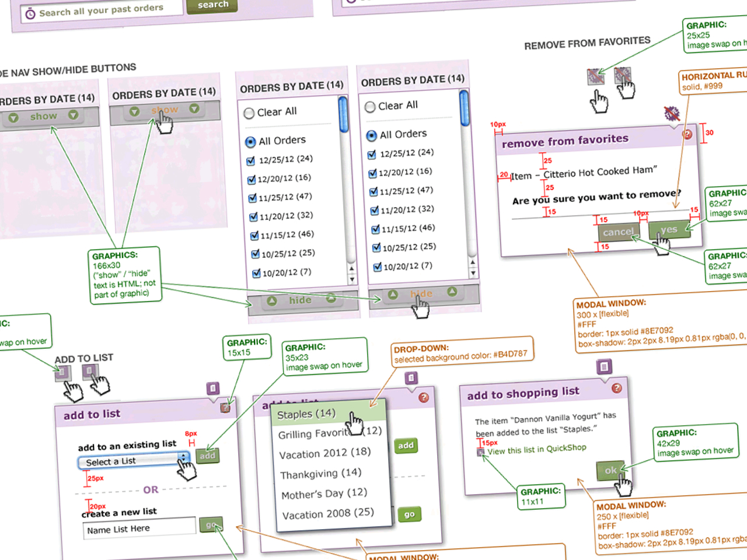Click the help icon in remove from favorites modal
Viewport: 747px width, 560px height.
pyautogui.click(x=687, y=135)
